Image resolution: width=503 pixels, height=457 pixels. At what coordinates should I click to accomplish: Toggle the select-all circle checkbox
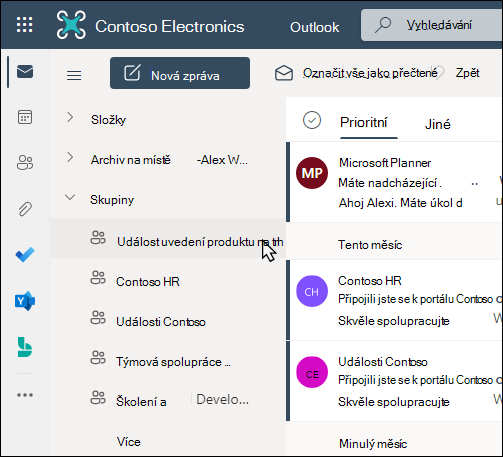[x=312, y=120]
